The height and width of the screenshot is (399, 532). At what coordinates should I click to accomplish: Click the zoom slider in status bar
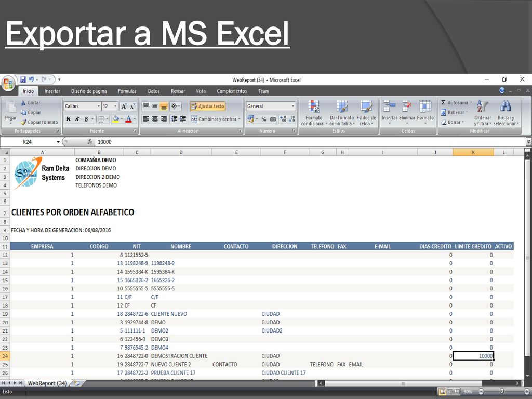click(x=503, y=391)
